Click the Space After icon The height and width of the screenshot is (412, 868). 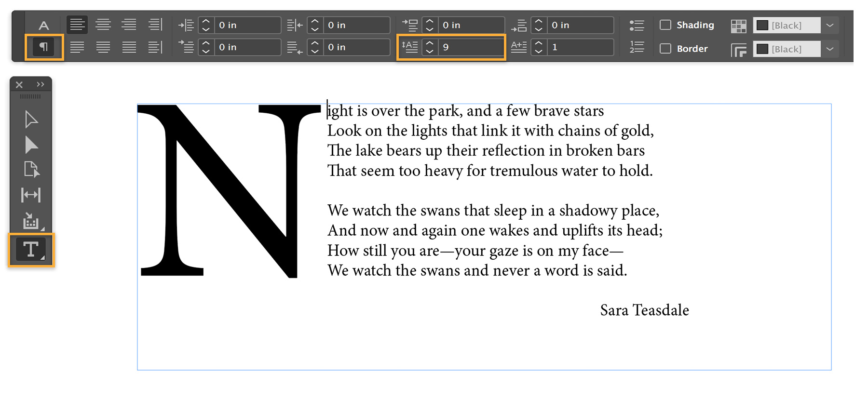point(519,25)
